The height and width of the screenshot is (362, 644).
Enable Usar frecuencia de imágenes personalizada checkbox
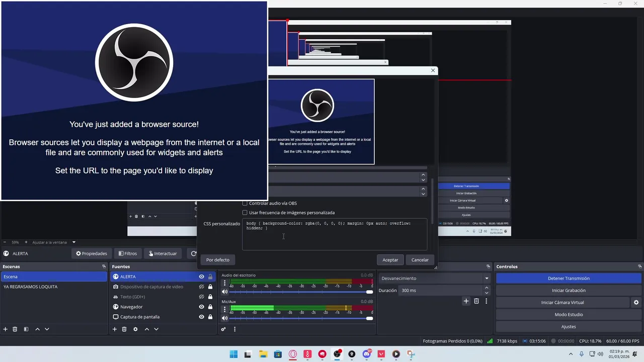[x=245, y=213]
